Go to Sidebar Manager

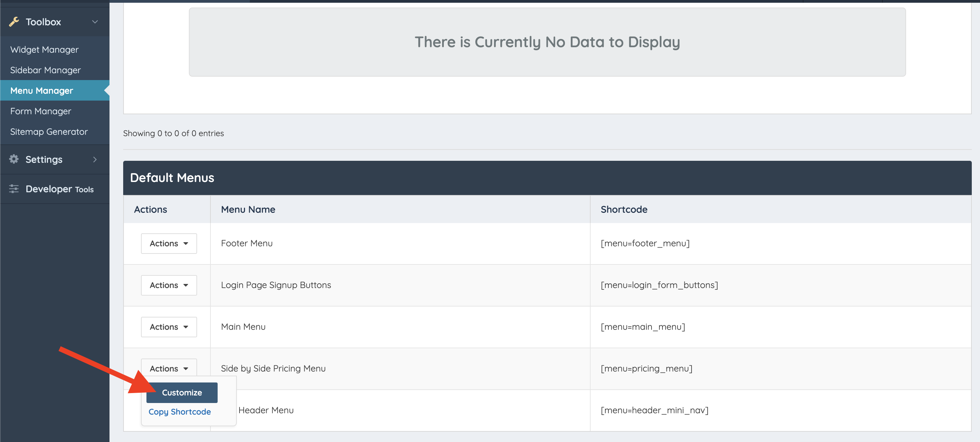click(45, 70)
